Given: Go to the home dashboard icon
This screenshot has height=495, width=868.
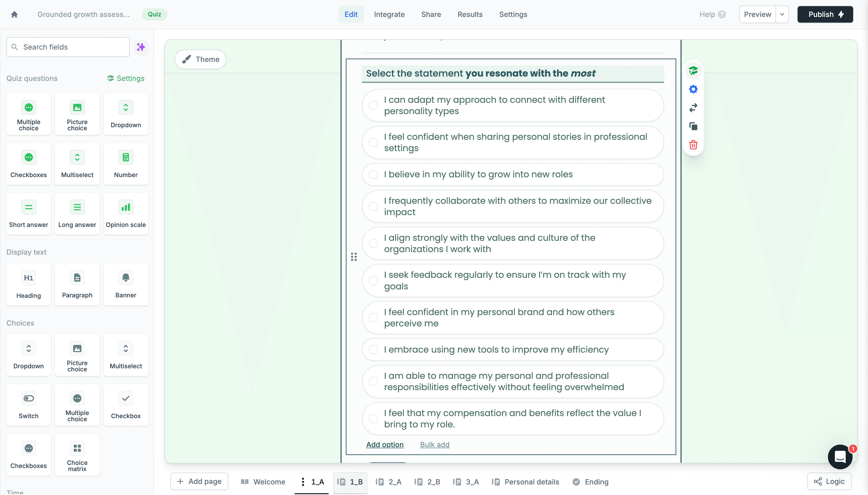Looking at the screenshot, I should point(14,14).
